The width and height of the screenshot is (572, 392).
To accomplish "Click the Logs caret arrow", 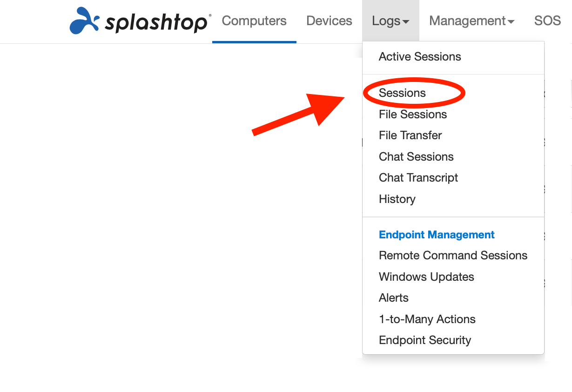I will (406, 22).
